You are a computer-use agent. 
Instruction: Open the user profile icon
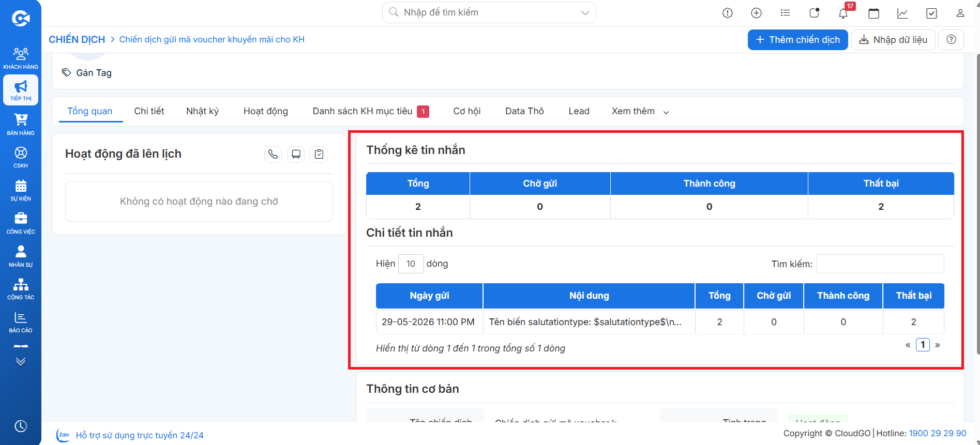[960, 13]
